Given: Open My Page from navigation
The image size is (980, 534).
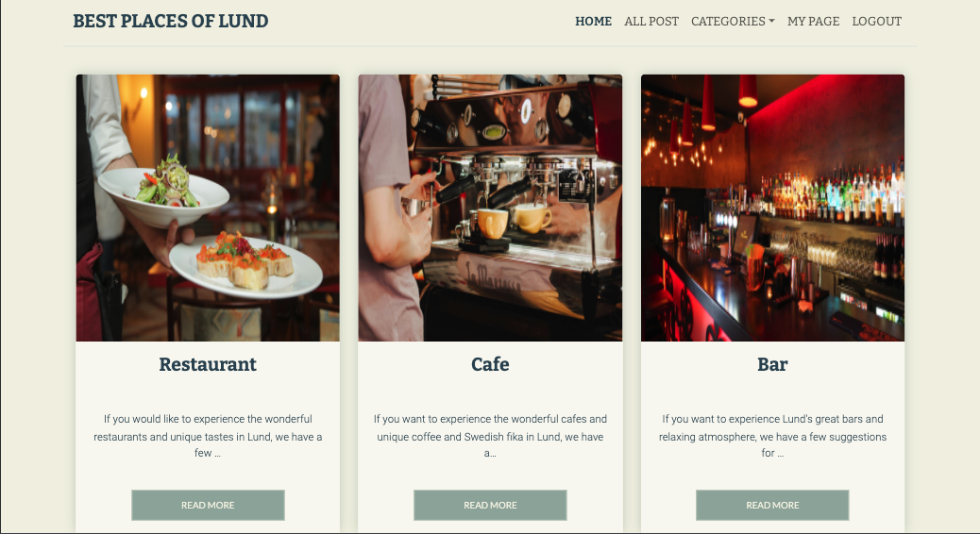Looking at the screenshot, I should 813,22.
